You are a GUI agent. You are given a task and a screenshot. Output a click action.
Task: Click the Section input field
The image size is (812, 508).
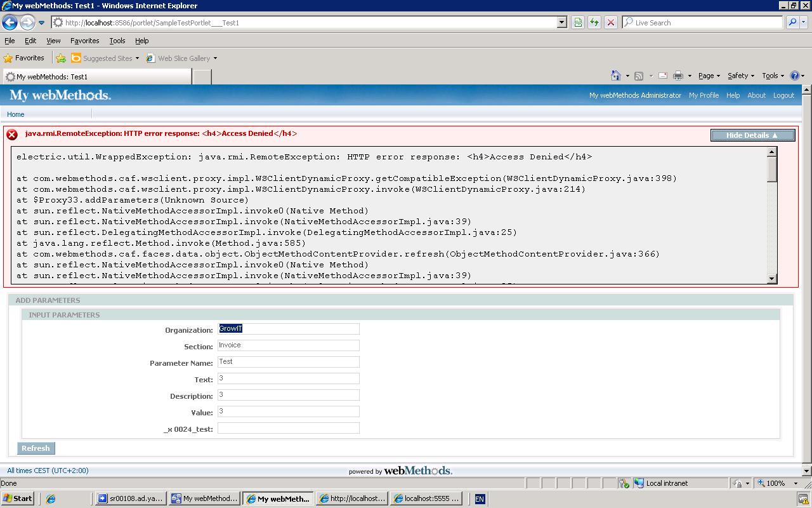click(289, 345)
